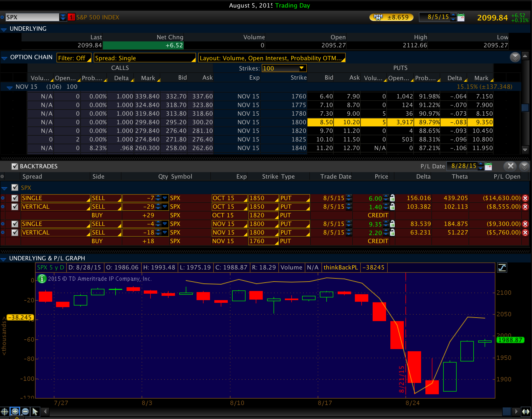
Task: Open the trading date calendar icon
Action: tap(461, 17)
